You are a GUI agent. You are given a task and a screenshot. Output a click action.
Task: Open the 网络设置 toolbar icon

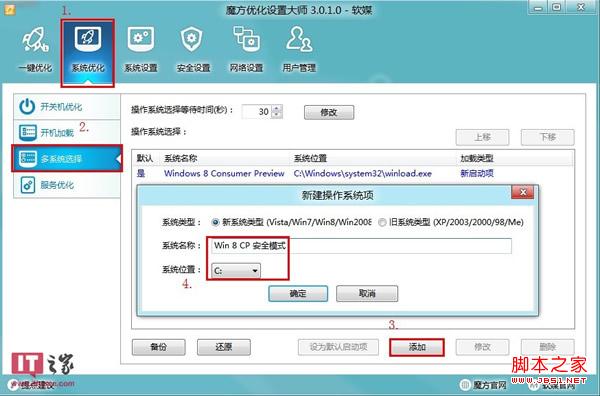(246, 49)
